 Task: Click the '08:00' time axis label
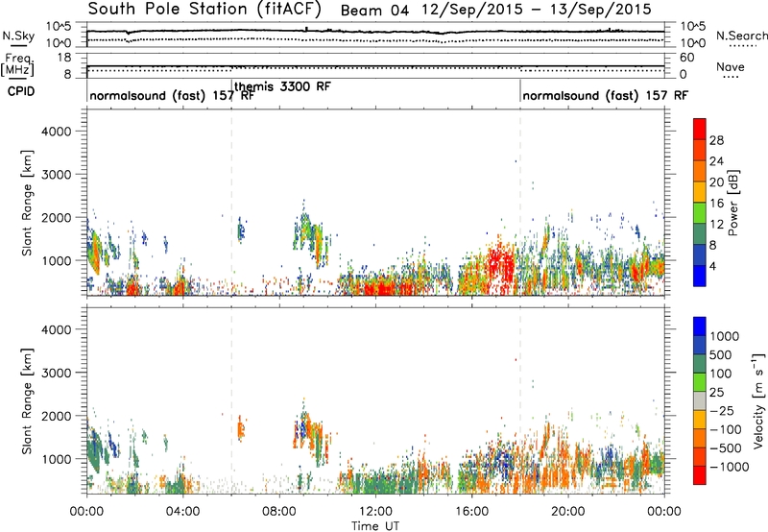tap(278, 512)
